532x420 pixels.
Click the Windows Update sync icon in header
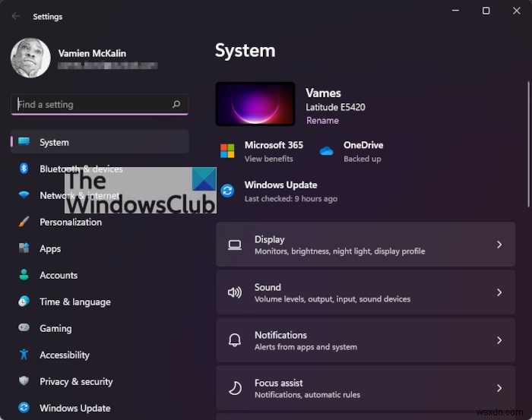(227, 191)
